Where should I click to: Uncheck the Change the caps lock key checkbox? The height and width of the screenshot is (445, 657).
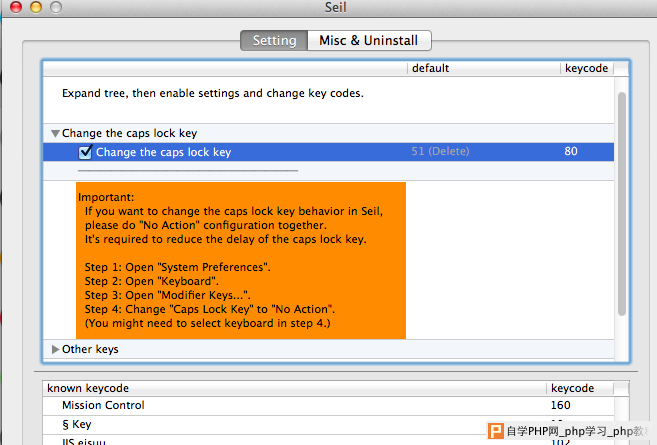[85, 152]
